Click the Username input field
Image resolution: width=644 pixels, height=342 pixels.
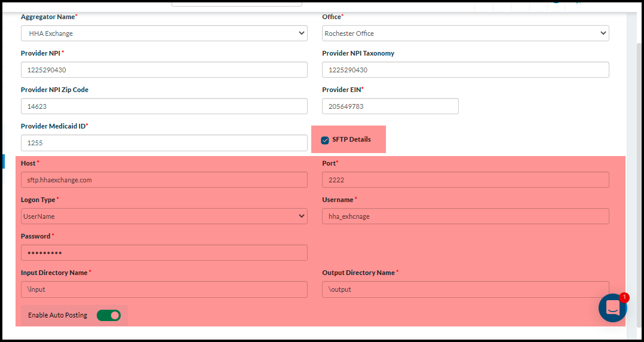(465, 216)
